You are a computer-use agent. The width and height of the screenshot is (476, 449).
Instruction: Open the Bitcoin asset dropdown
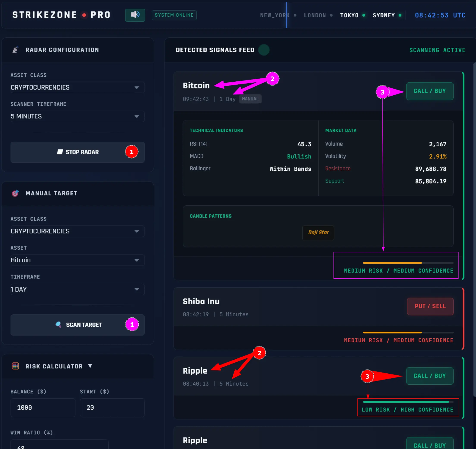[77, 260]
